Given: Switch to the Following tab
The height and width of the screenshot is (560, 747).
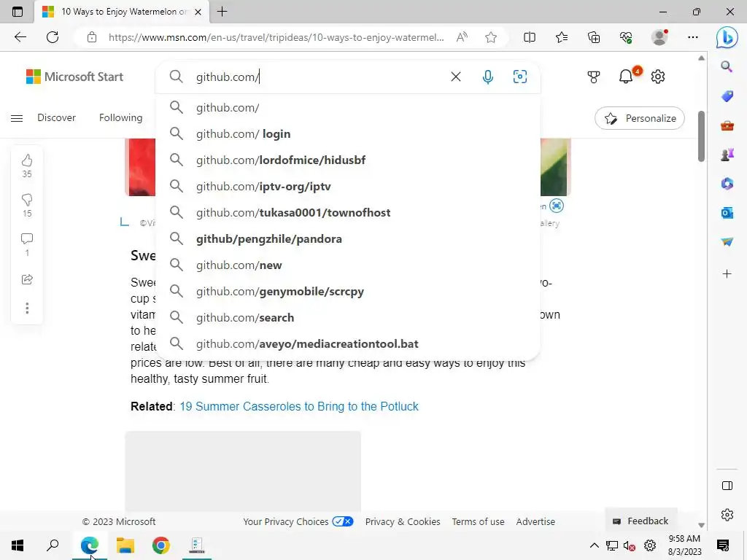Looking at the screenshot, I should click(120, 117).
